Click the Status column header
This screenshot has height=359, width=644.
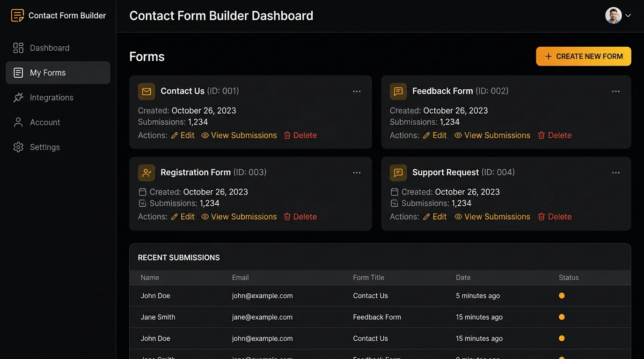(569, 278)
